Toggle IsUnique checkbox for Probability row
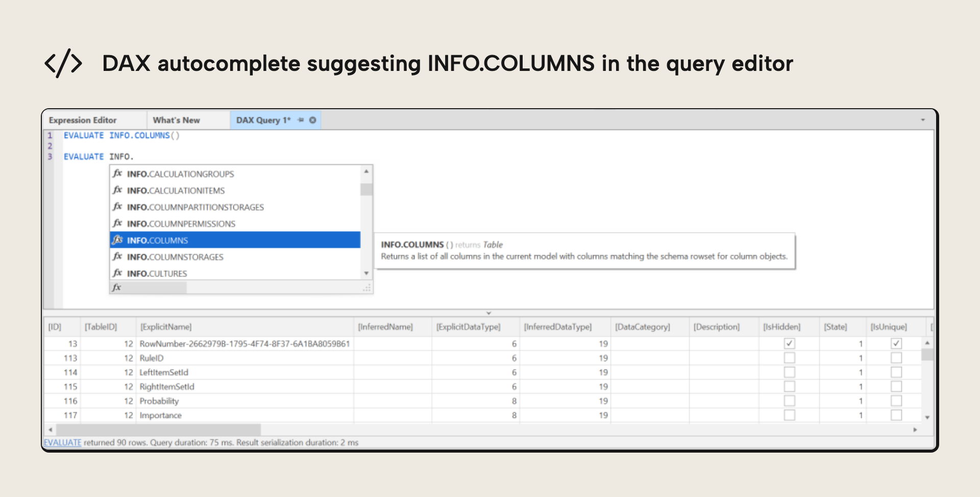This screenshot has height=497, width=980. coord(896,401)
